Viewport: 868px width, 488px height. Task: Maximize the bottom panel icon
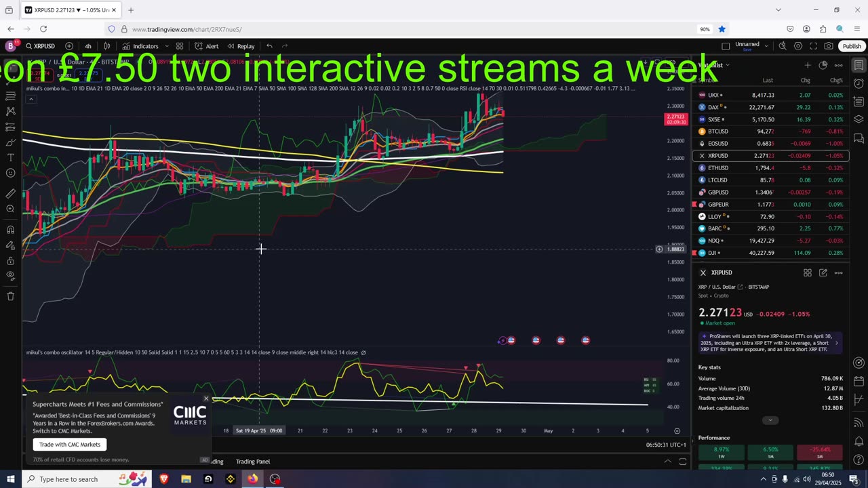[x=683, y=462]
